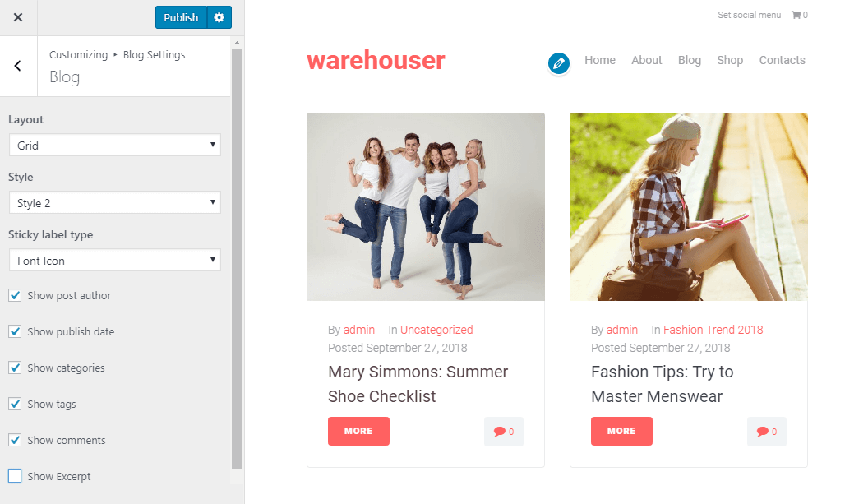This screenshot has height=504, width=868.
Task: Click comment bubble icon on Mary Simmons post
Action: coord(499,432)
